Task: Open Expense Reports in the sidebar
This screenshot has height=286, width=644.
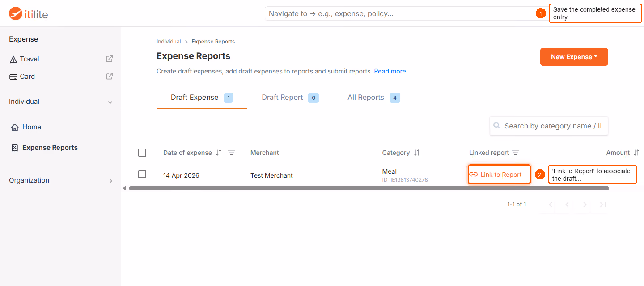Action: coord(50,148)
